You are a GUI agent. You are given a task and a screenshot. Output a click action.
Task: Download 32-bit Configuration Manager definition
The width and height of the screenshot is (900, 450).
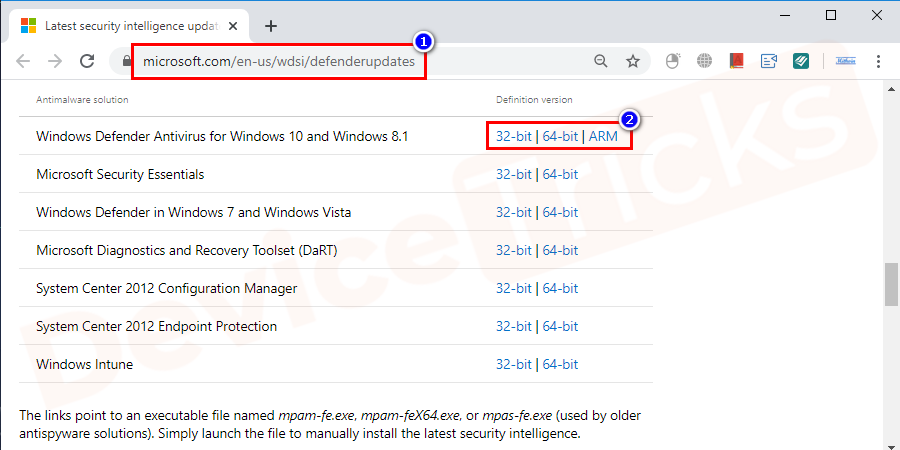click(514, 288)
